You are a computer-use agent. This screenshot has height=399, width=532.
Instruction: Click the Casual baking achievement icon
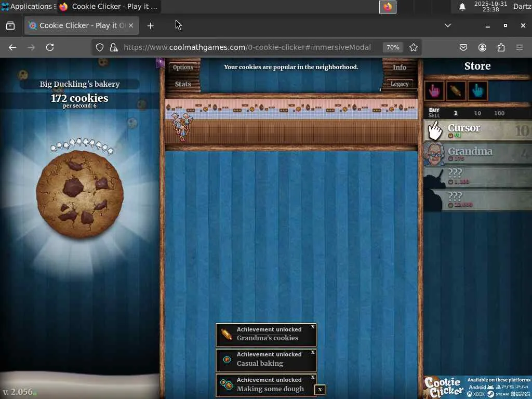coord(227,360)
